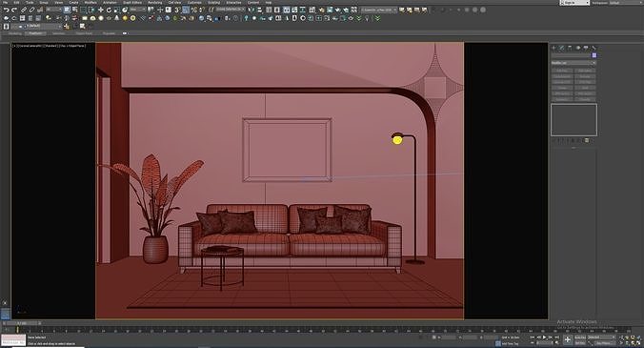Click the MAXScript mini listener field

(13, 340)
